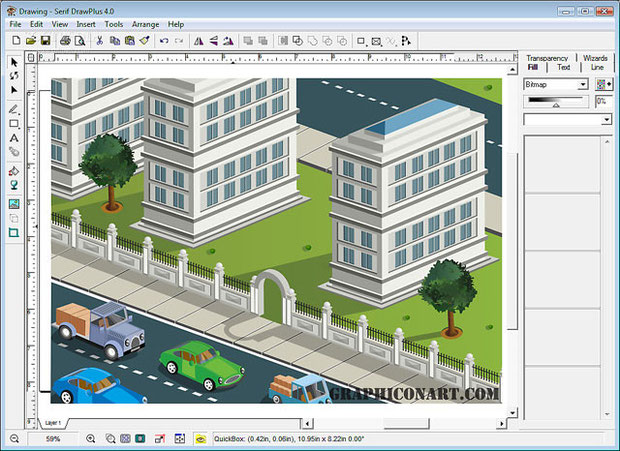Screen dimensions: 620x451
Task: Select the Pencil line tool
Action: coord(14,109)
